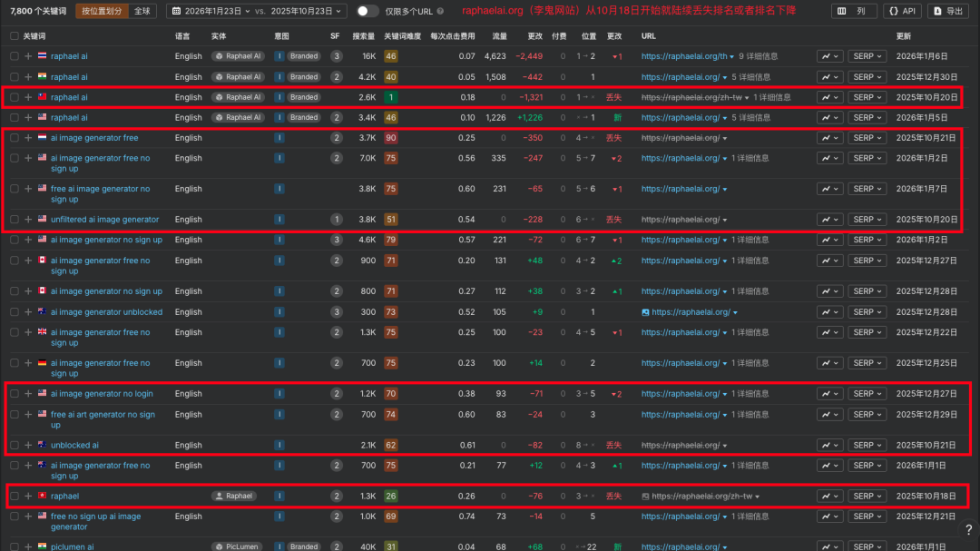980x551 pixels.
Task: Tick checkbox for ai image generator no login
Action: [15, 394]
